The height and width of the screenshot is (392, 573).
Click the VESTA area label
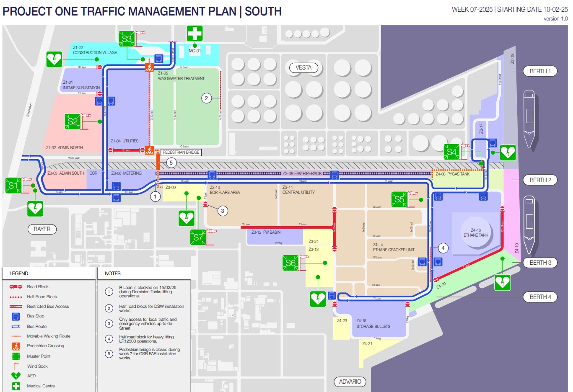[303, 67]
